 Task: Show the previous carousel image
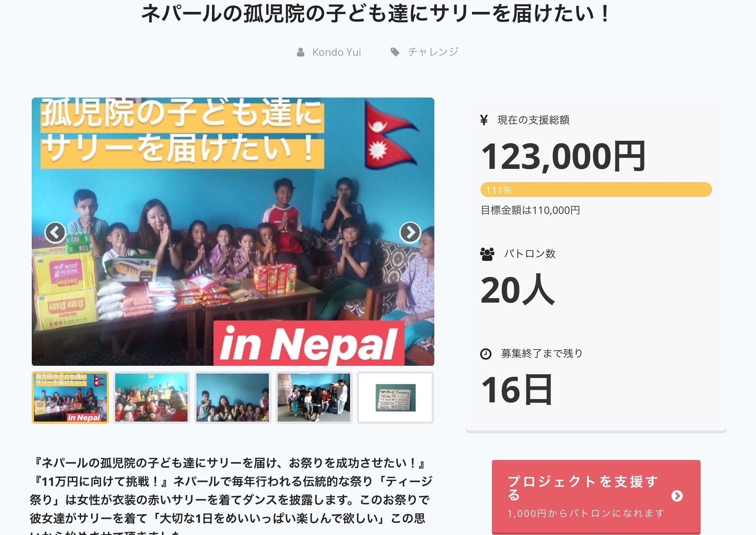pyautogui.click(x=55, y=232)
